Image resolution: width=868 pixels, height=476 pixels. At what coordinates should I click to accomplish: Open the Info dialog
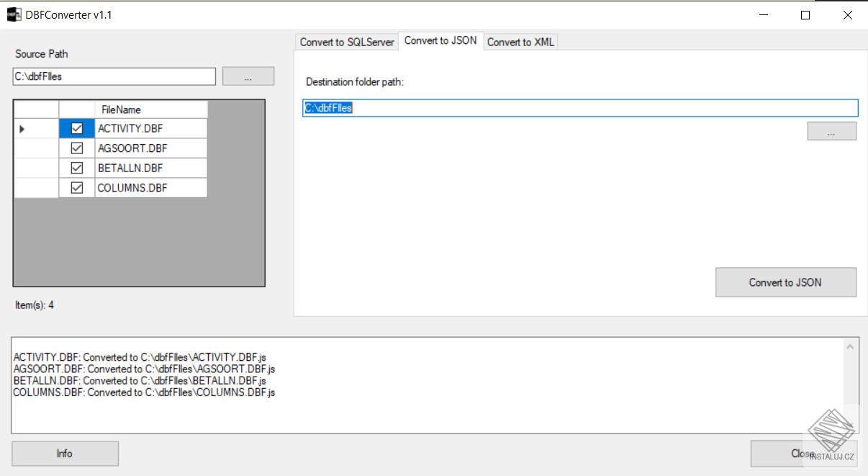click(x=64, y=454)
